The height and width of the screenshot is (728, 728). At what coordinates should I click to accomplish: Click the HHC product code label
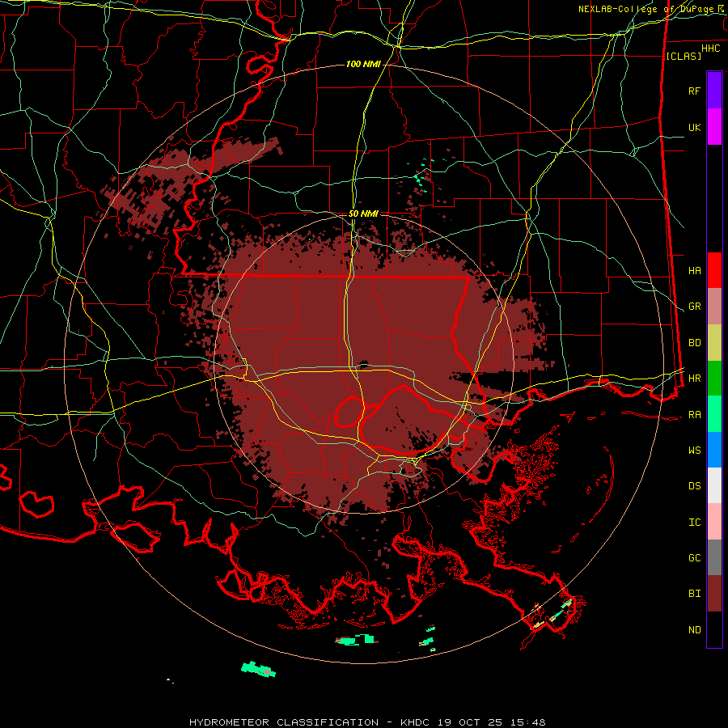click(x=710, y=49)
